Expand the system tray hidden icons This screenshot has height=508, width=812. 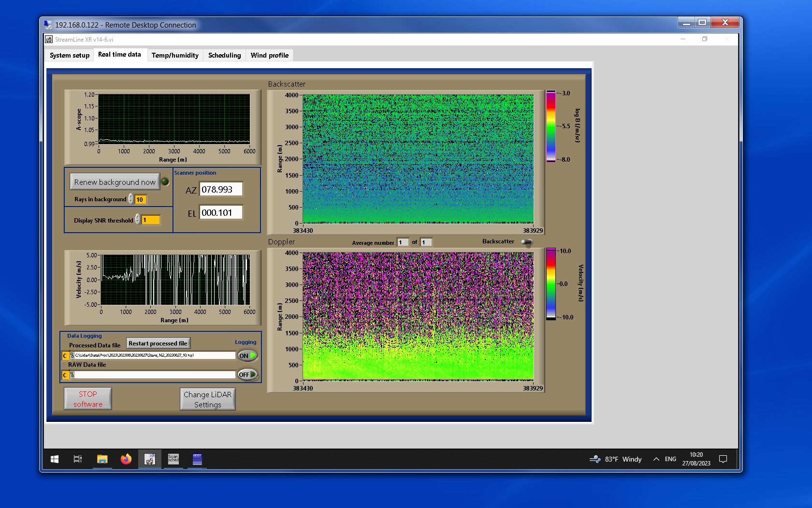pyautogui.click(x=656, y=459)
